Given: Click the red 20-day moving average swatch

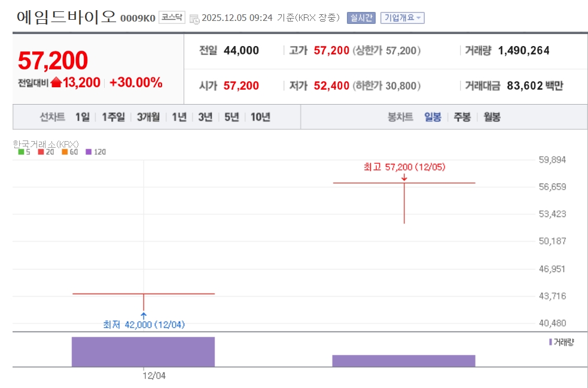Looking at the screenshot, I should click(x=41, y=152).
